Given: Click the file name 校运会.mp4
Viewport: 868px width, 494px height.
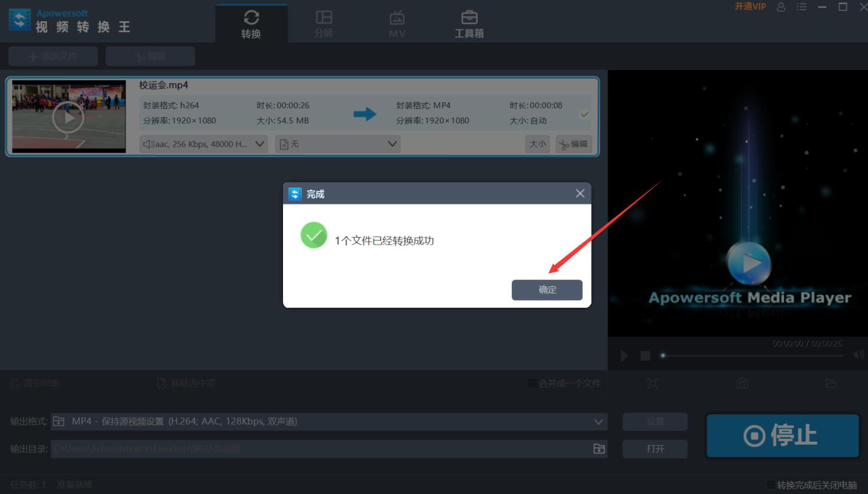Looking at the screenshot, I should 163,85.
